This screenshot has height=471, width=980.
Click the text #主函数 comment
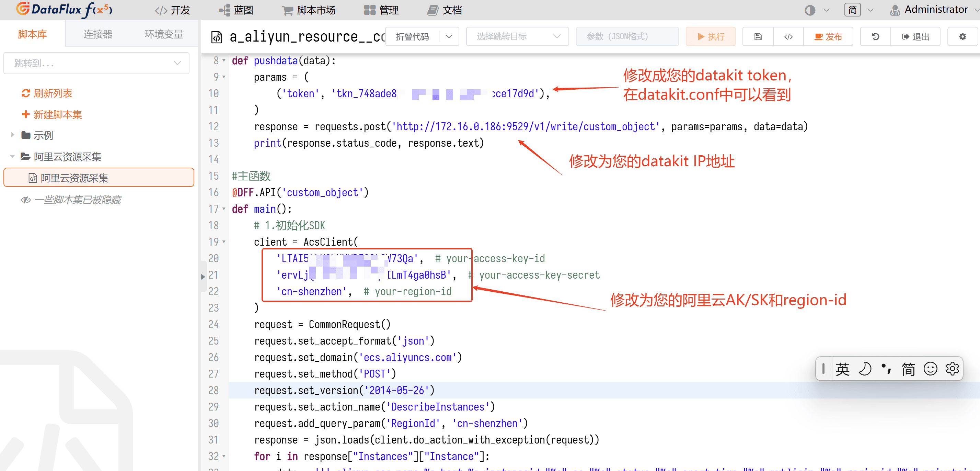pos(251,176)
